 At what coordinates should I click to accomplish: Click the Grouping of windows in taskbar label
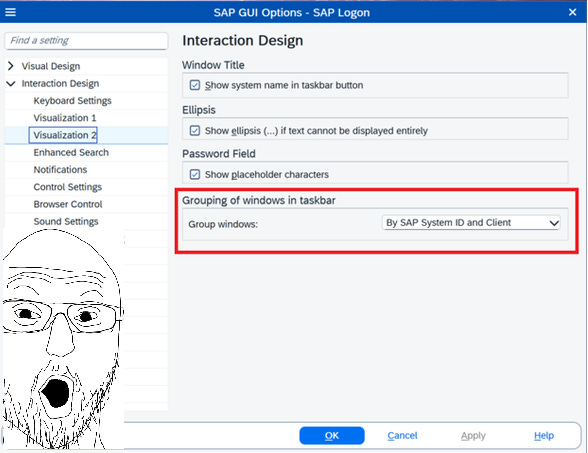point(259,200)
